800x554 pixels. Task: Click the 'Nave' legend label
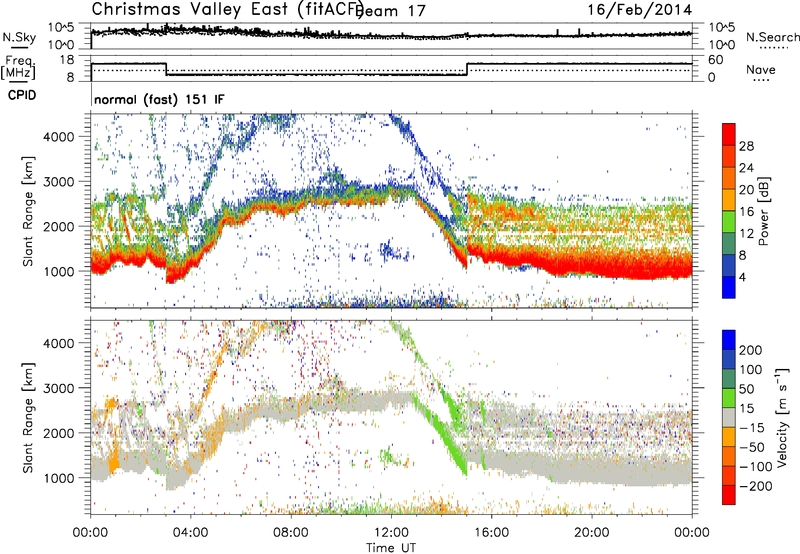click(761, 70)
